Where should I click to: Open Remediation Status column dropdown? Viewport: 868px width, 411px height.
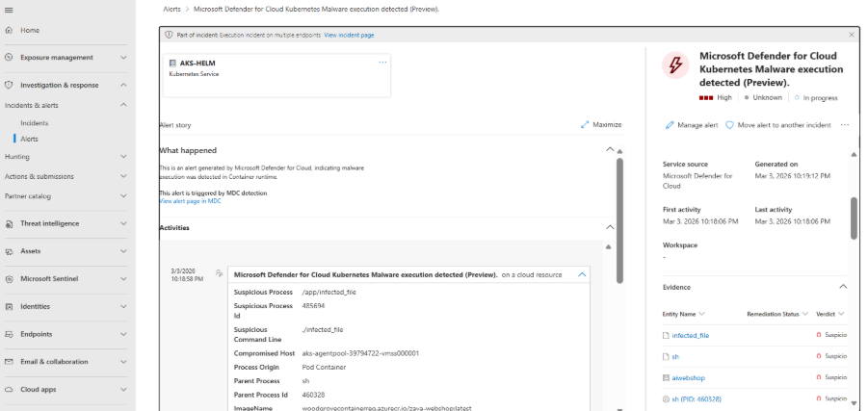pyautogui.click(x=804, y=314)
